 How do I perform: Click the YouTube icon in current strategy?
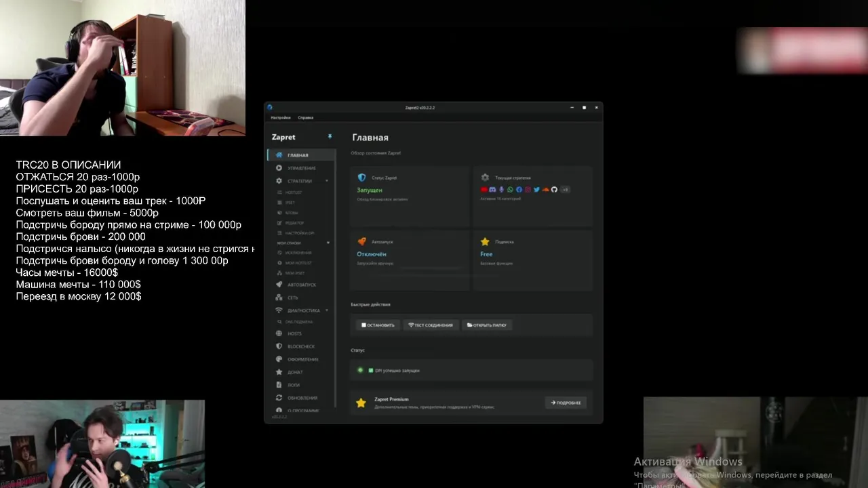(x=484, y=190)
